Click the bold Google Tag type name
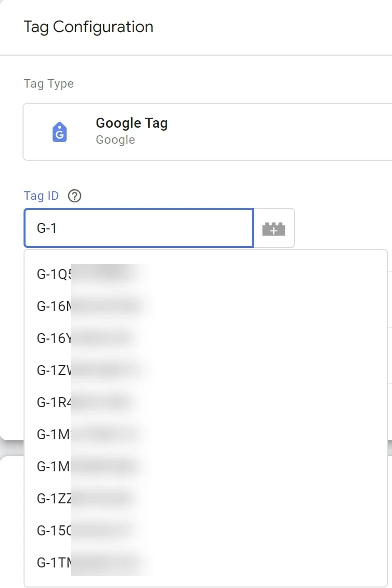Image resolution: width=392 pixels, height=588 pixels. (x=132, y=123)
